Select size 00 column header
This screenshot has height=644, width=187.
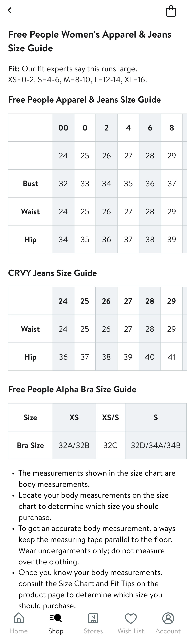[63, 128]
